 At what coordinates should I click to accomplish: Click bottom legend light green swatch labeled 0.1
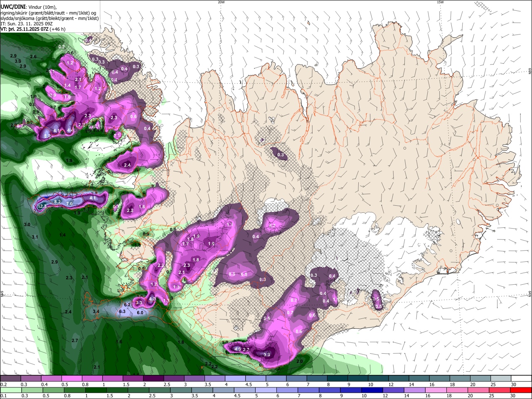(x=10, y=390)
